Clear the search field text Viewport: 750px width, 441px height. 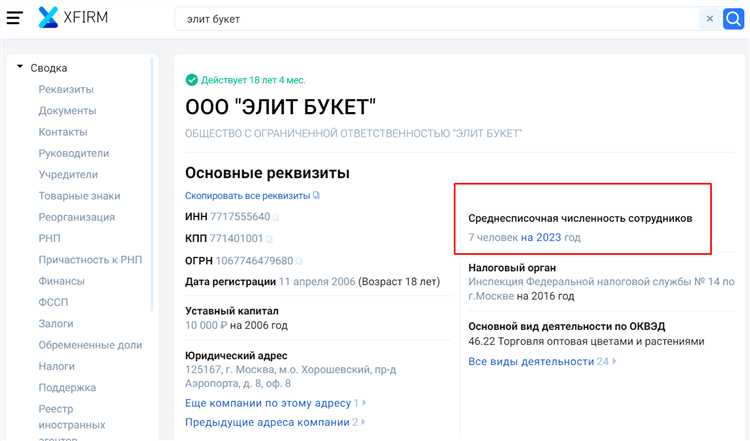pos(710,19)
